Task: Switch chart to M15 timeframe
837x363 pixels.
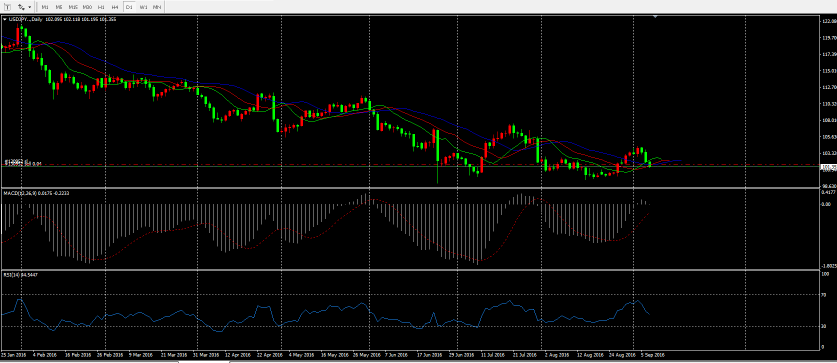Action: [73, 7]
